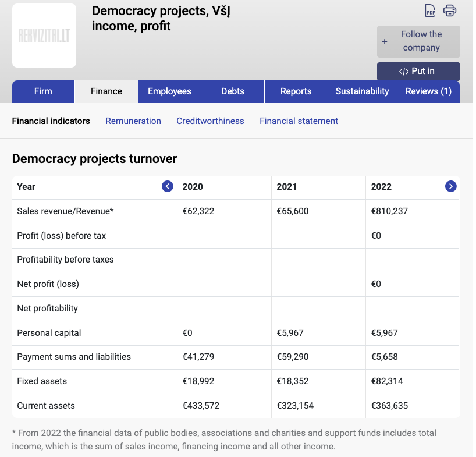Click liabilities value €41,279
This screenshot has height=457, width=476.
click(x=198, y=357)
